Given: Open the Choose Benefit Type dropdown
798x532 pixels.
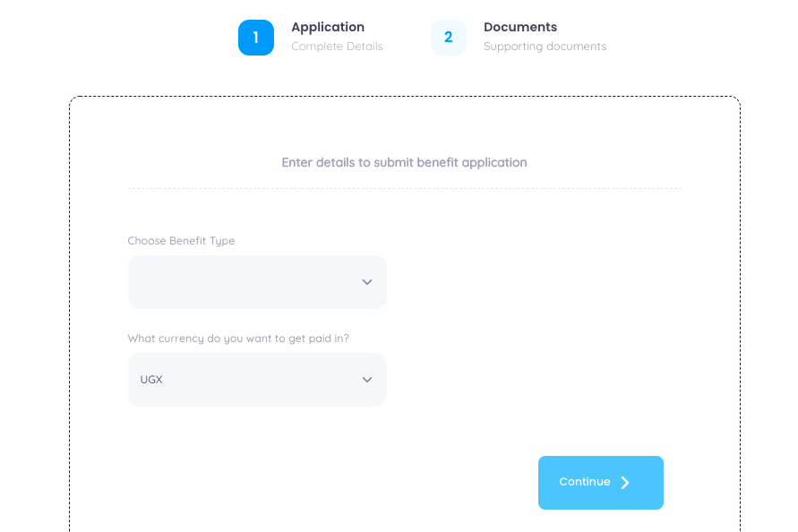Looking at the screenshot, I should pyautogui.click(x=257, y=282).
